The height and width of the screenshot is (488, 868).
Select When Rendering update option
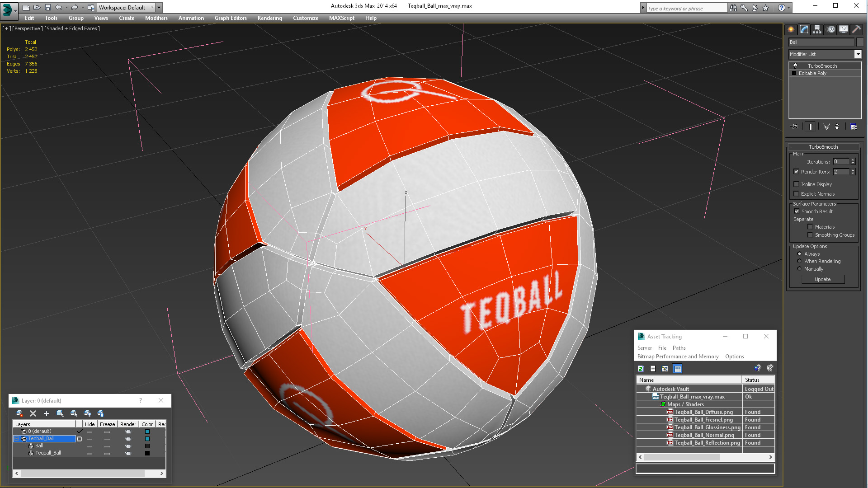click(x=799, y=261)
